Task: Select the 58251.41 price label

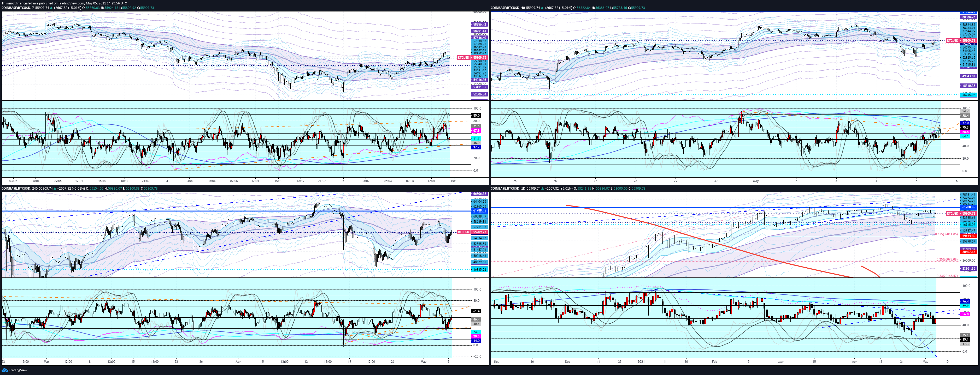Action: [x=480, y=31]
